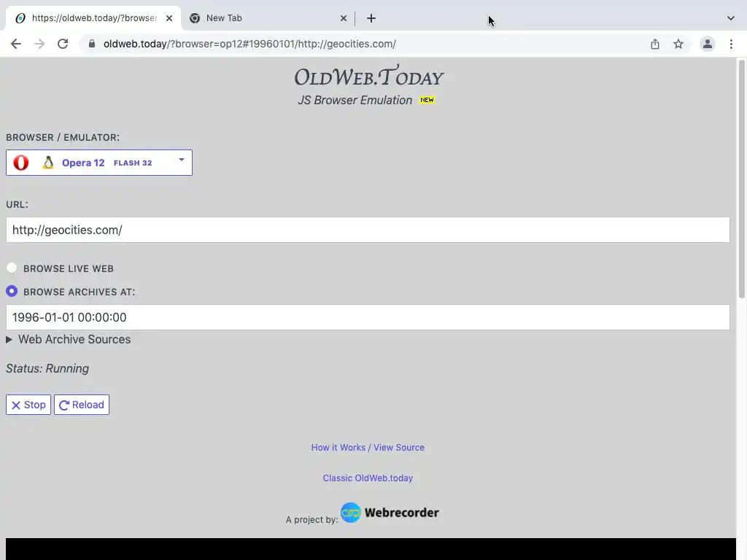Open the Chrome three-dot menu
Image resolution: width=747 pixels, height=560 pixels.
[x=731, y=44]
